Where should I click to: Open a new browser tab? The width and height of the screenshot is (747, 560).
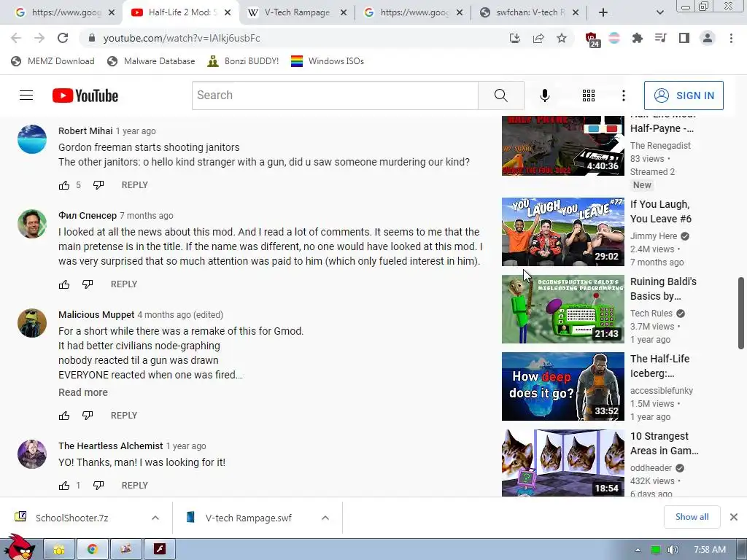(x=603, y=12)
